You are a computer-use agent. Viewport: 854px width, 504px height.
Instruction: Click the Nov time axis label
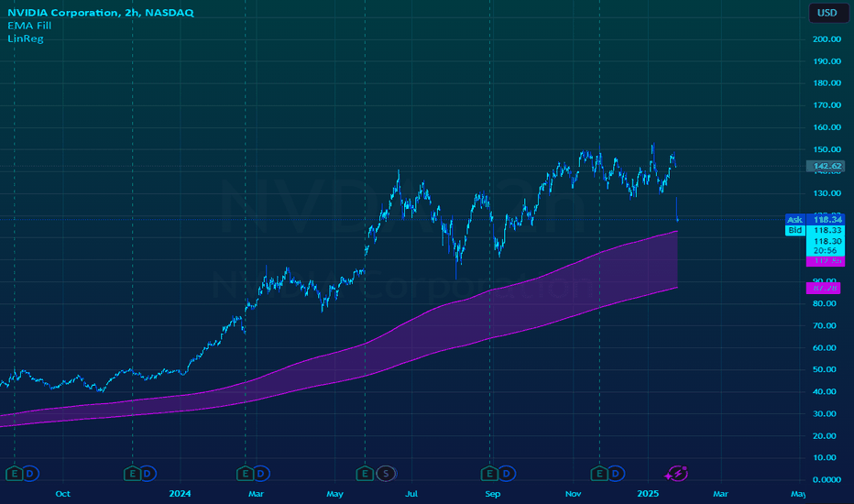(x=573, y=494)
